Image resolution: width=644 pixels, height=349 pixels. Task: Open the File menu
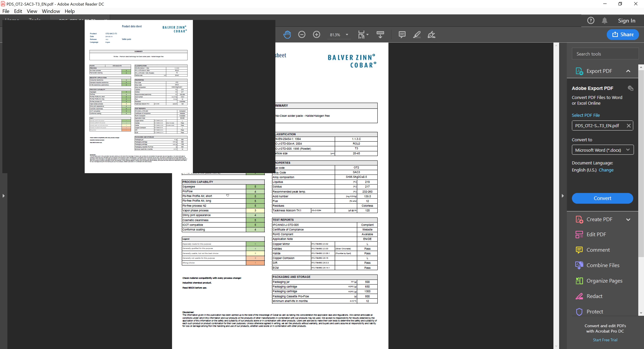[6, 11]
